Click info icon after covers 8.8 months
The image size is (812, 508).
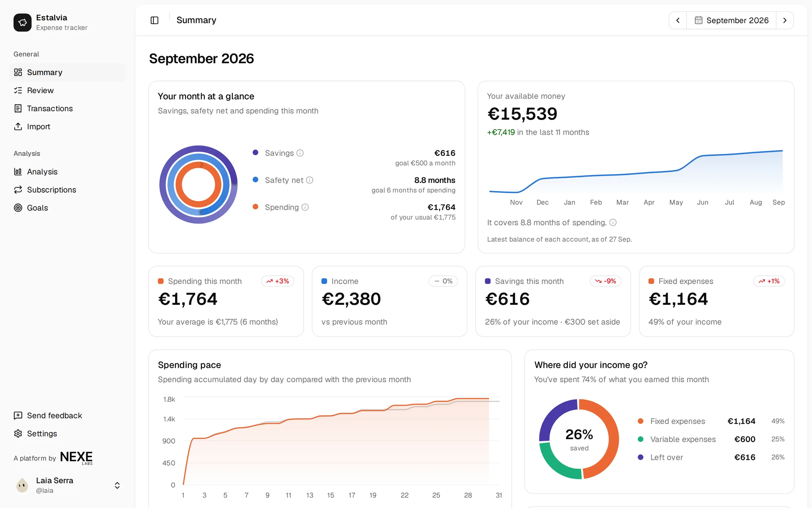coord(613,222)
